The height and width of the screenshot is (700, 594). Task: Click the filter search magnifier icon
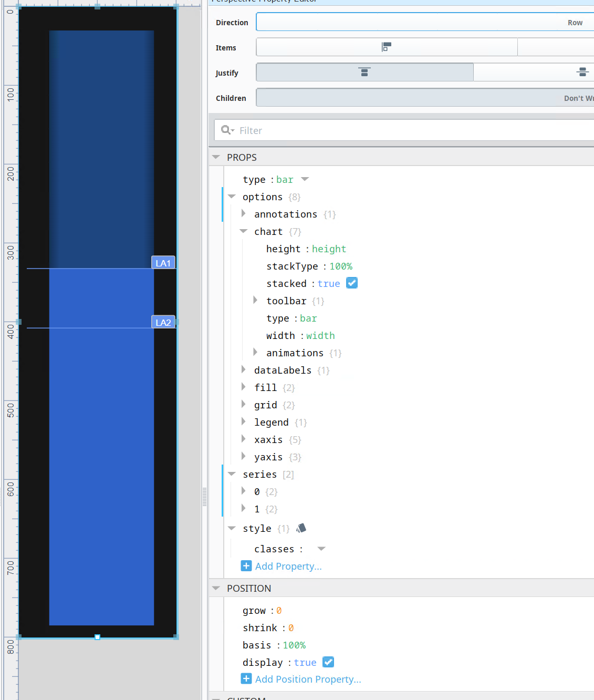[227, 130]
